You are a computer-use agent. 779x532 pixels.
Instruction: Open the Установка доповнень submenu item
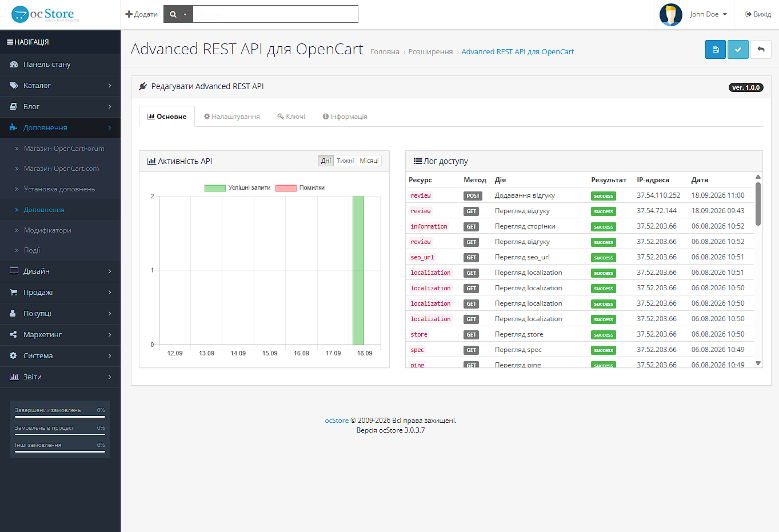(x=59, y=189)
